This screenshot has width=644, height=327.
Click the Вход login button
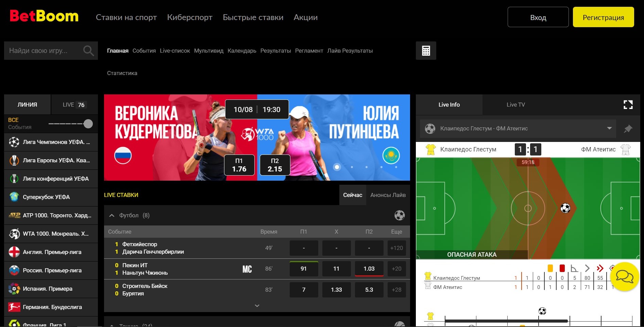538,17
